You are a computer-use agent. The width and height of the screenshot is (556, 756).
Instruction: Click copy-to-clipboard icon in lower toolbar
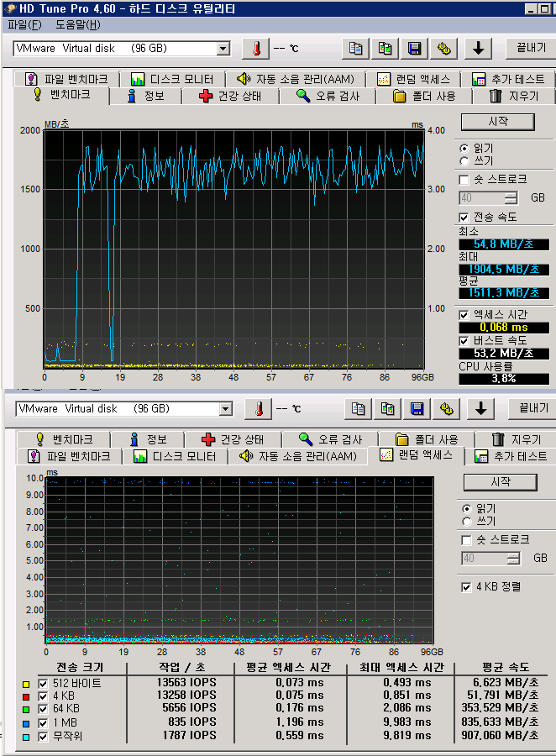pos(358,409)
